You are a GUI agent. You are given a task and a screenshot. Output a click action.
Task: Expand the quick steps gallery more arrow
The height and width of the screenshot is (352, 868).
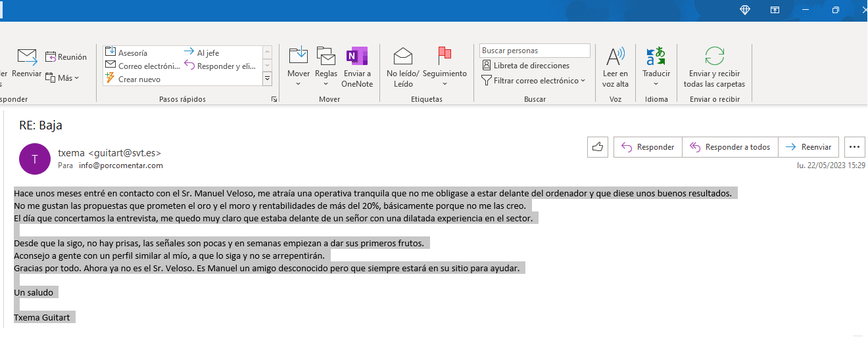268,79
